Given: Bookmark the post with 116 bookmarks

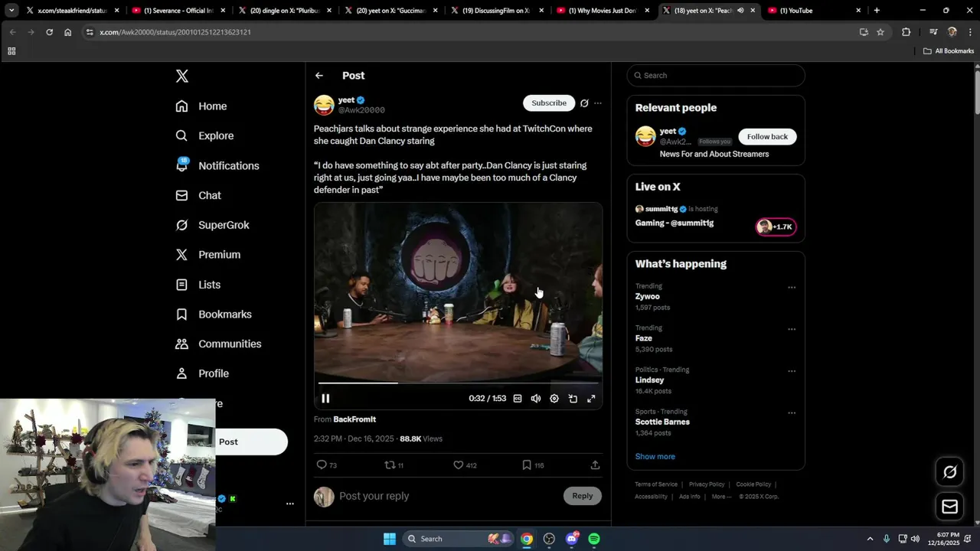Looking at the screenshot, I should pos(533,465).
